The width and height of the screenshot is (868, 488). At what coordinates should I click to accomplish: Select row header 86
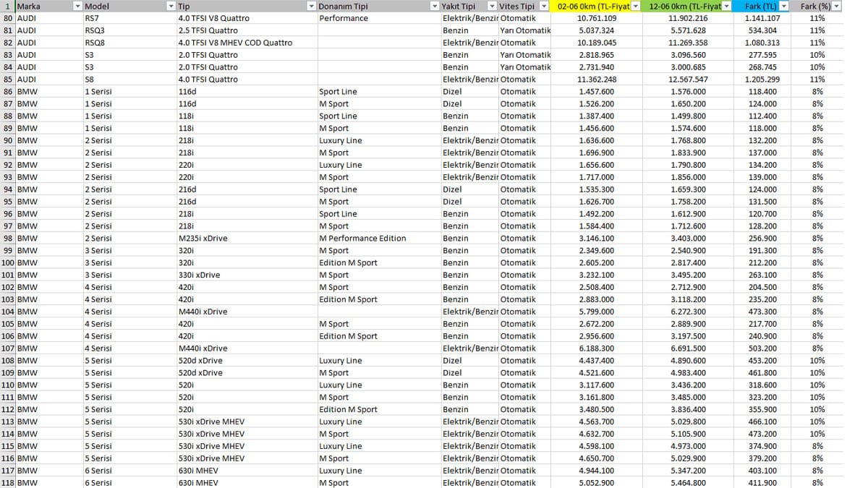[7, 92]
